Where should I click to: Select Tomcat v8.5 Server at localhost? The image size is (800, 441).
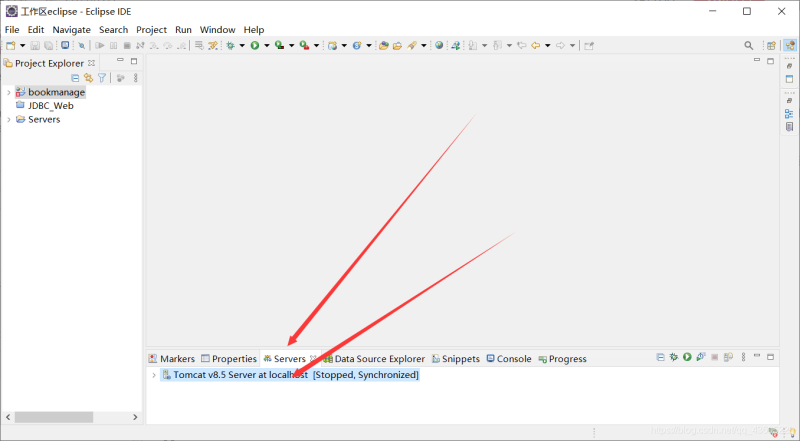(290, 375)
